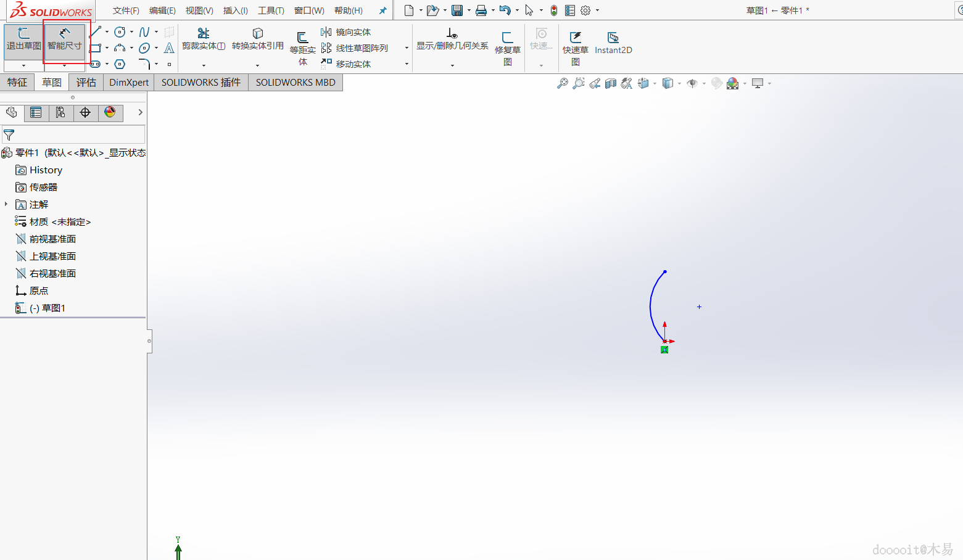Switch to the DimXpert tab
The height and width of the screenshot is (560, 963).
click(x=129, y=83)
